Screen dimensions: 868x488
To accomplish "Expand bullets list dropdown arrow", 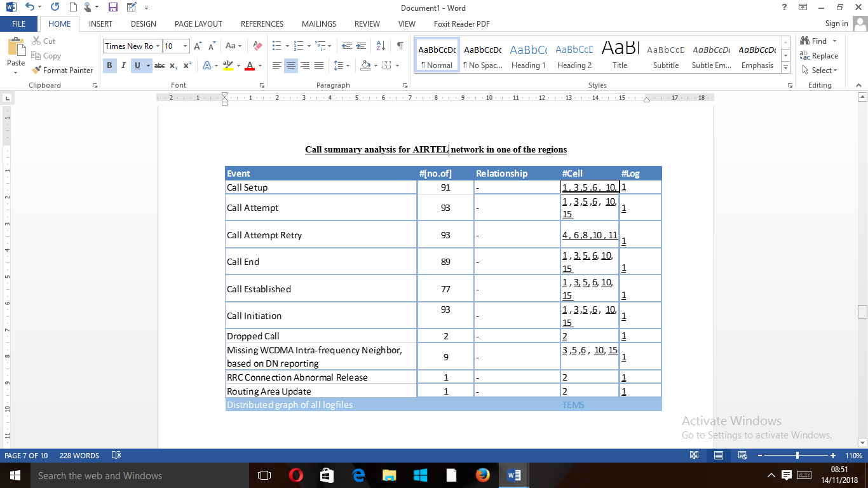I will coord(287,46).
